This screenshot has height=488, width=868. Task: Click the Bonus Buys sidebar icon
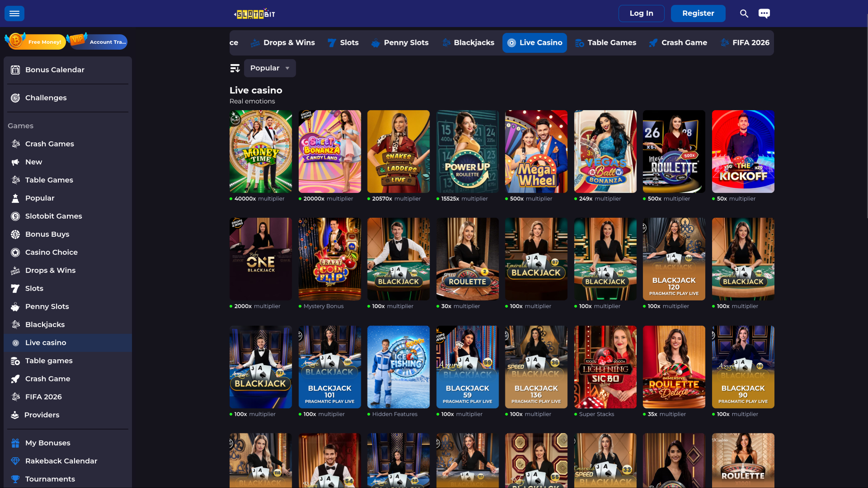(15, 234)
